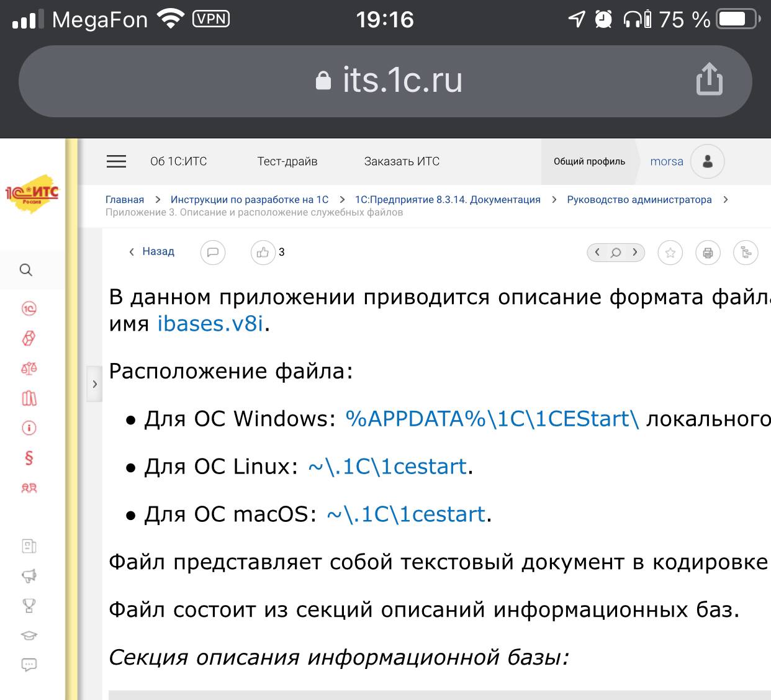Tap the share icon in address bar
Screen dimensions: 771x700
709,79
